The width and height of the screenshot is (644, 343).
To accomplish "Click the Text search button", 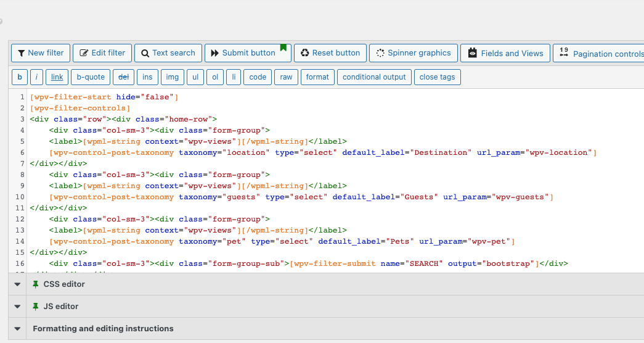I will (x=168, y=53).
